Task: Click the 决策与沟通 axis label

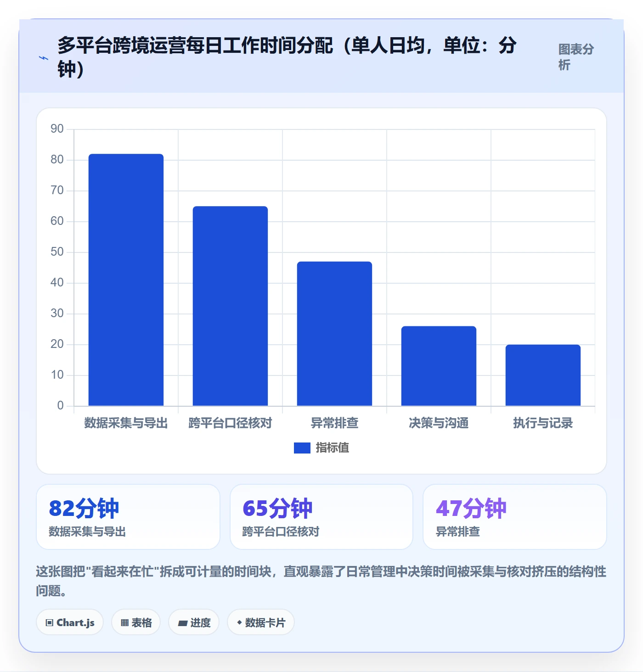Action: (x=439, y=423)
